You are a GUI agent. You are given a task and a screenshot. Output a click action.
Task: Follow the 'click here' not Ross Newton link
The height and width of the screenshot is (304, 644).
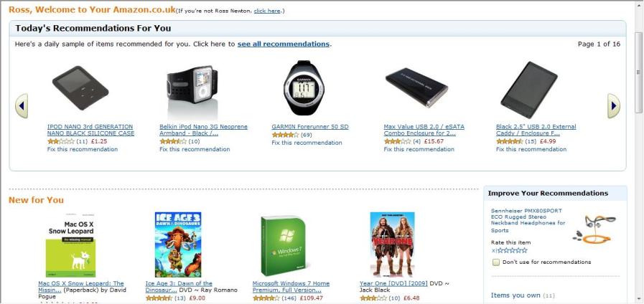pyautogui.click(x=267, y=11)
